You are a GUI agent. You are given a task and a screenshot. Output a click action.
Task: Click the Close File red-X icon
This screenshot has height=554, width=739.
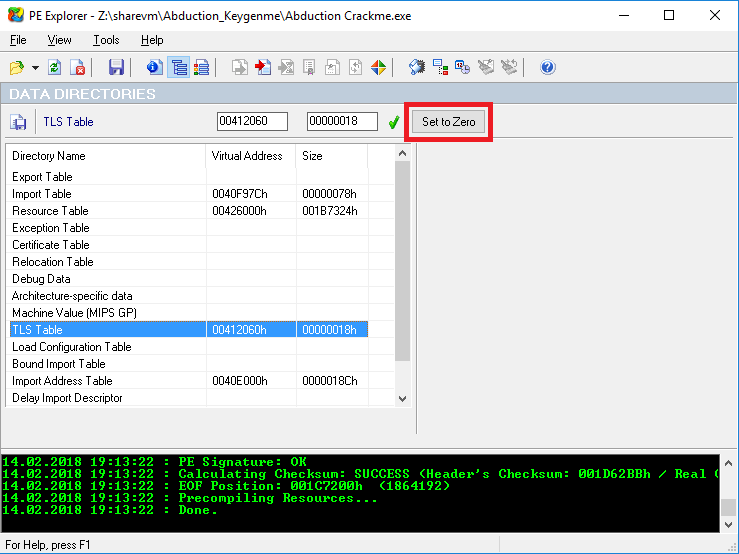(77, 67)
